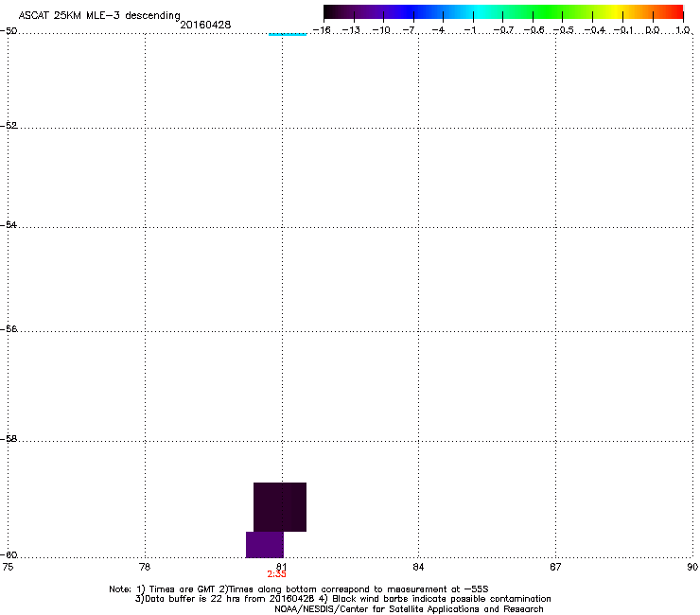The height and width of the screenshot is (615, 700).
Task: Click the NOAA/NESDIS credit line
Action: [409, 609]
